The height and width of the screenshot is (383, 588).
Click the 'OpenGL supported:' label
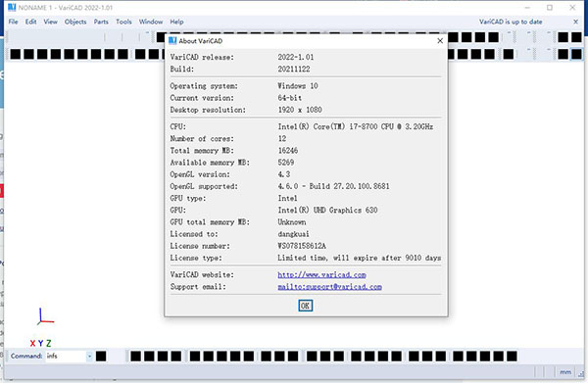[204, 186]
